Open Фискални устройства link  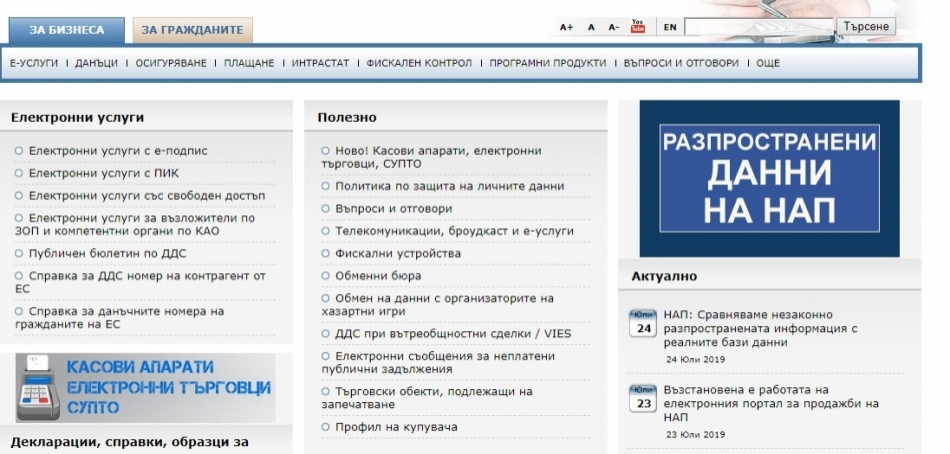398,253
